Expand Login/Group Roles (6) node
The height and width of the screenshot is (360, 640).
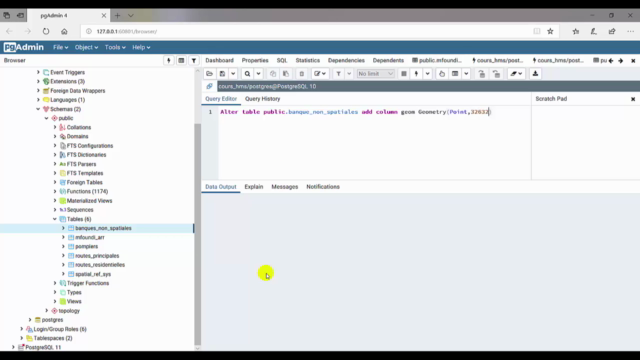coord(22,329)
